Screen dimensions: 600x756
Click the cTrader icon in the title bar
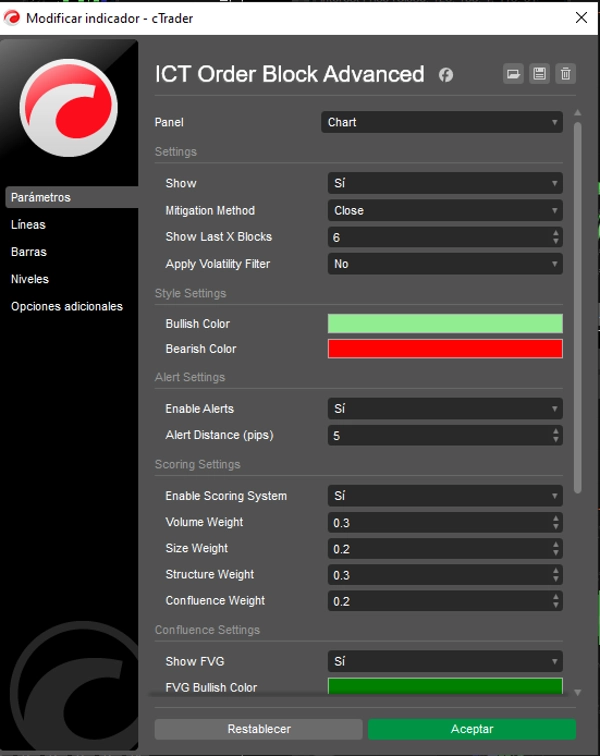(x=13, y=18)
